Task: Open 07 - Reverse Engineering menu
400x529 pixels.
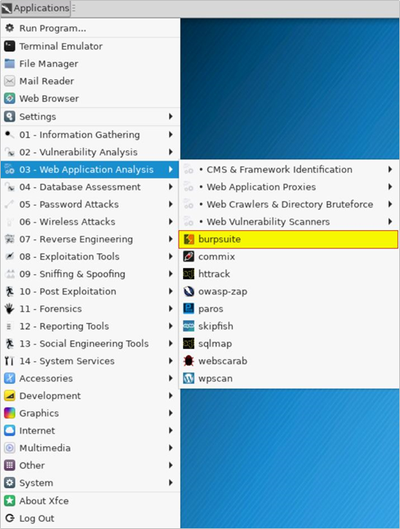Action: pyautogui.click(x=90, y=239)
